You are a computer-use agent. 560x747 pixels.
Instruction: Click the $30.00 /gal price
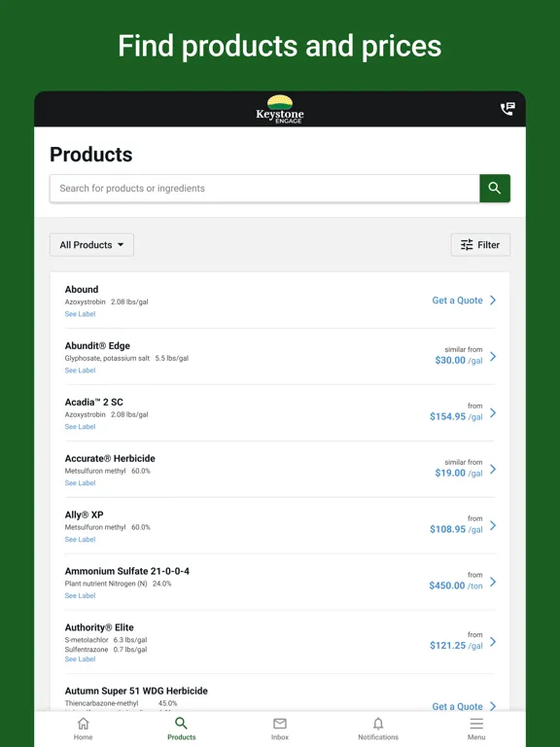click(x=459, y=360)
